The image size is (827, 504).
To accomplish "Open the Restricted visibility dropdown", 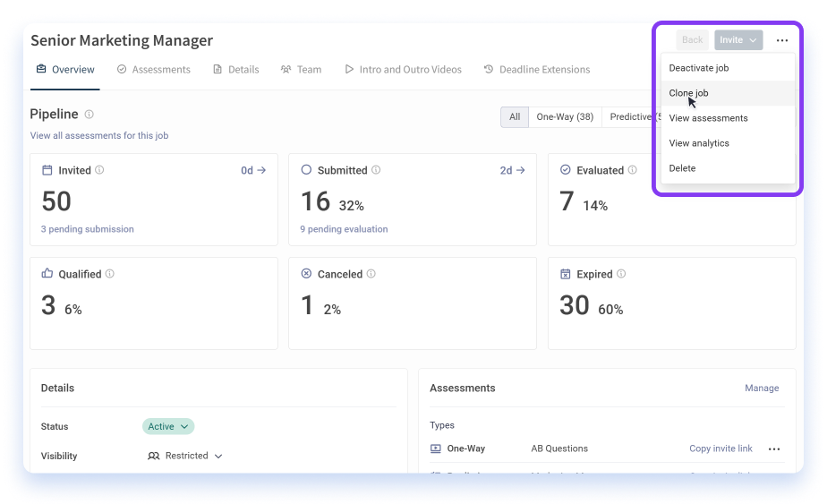I will tap(185, 456).
